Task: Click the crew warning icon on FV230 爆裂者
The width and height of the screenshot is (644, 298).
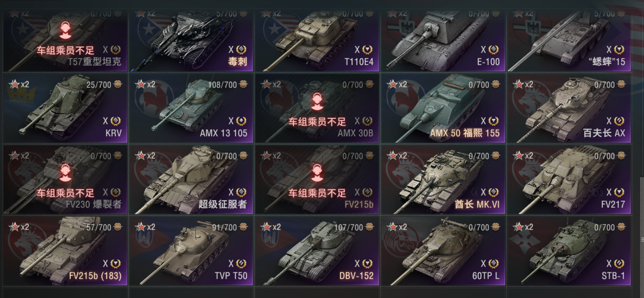Action: pos(64,173)
